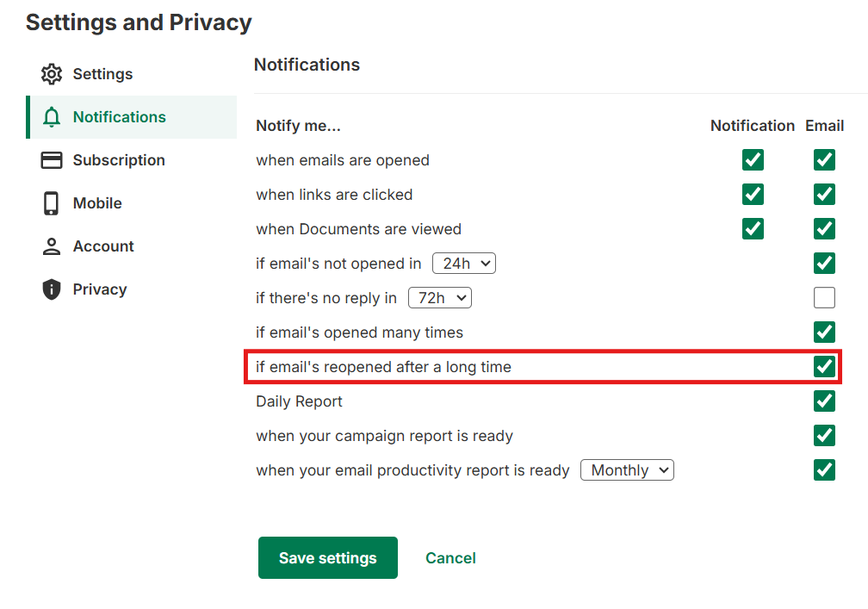This screenshot has width=868, height=609.
Task: Open the 24h not-opened dropdown
Action: pos(463,264)
